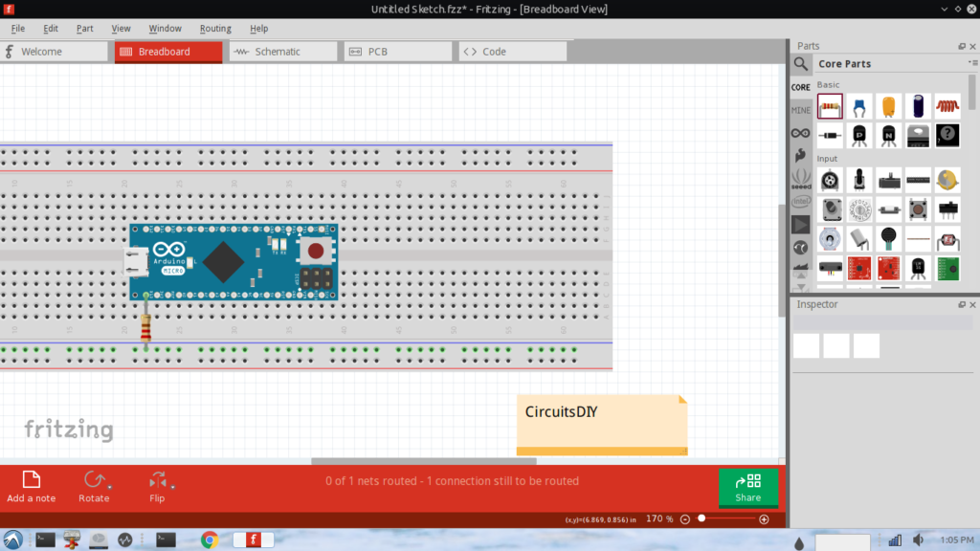The image size is (980, 551).
Task: Select the resistor part in Core Parts
Action: pyautogui.click(x=830, y=107)
